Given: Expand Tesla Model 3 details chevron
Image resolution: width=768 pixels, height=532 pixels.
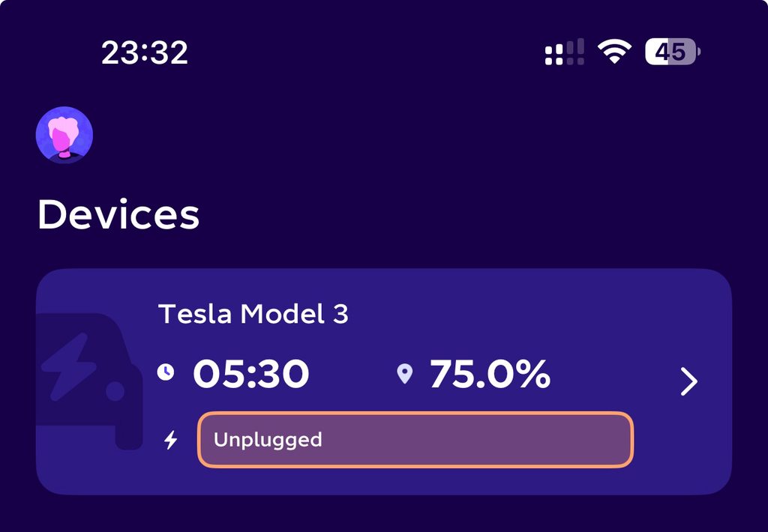Looking at the screenshot, I should pyautogui.click(x=688, y=381).
